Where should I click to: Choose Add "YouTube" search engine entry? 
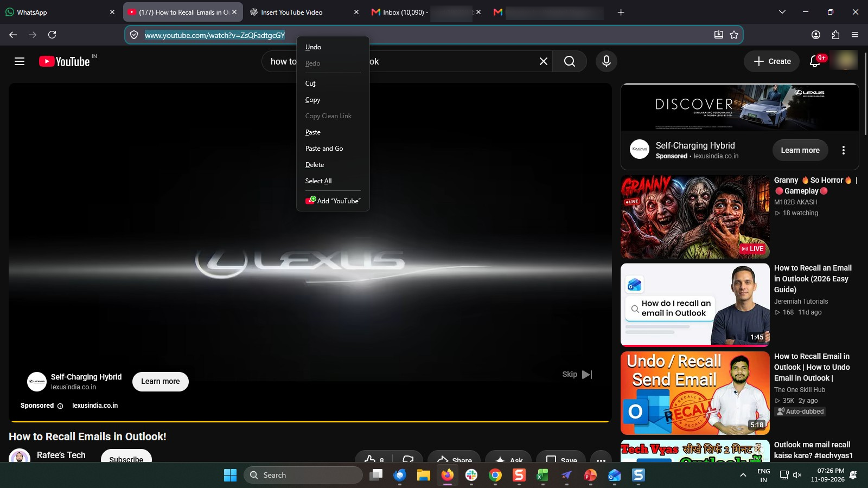pyautogui.click(x=333, y=201)
